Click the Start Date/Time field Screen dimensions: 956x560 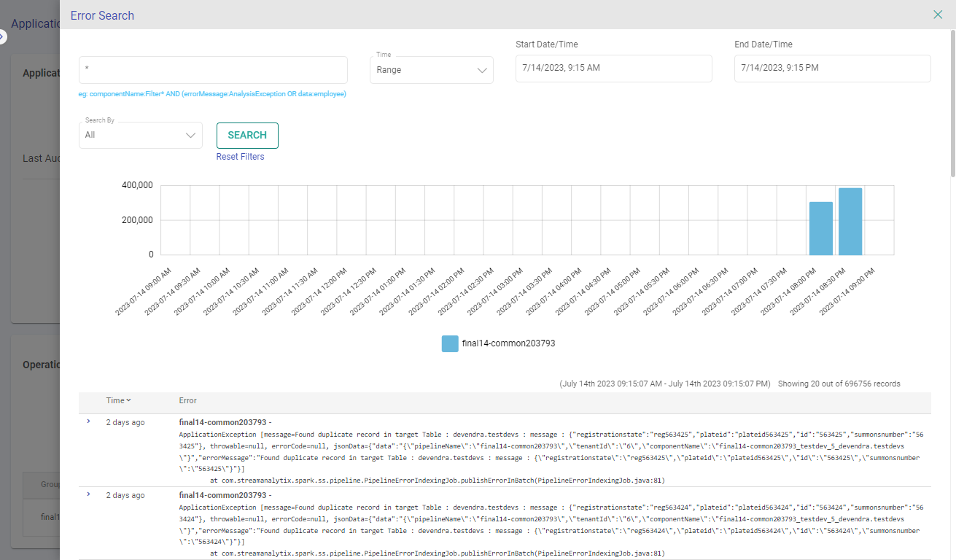pyautogui.click(x=613, y=68)
